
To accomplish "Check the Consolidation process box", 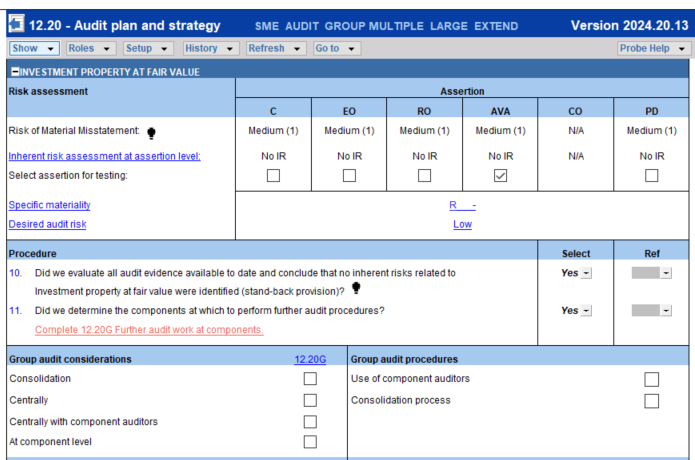I will click(652, 401).
